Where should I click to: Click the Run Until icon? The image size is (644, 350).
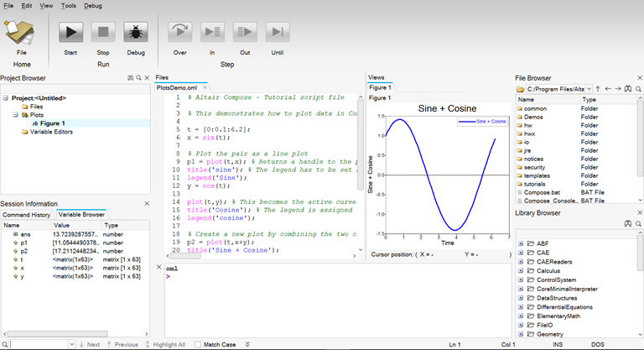point(277,33)
